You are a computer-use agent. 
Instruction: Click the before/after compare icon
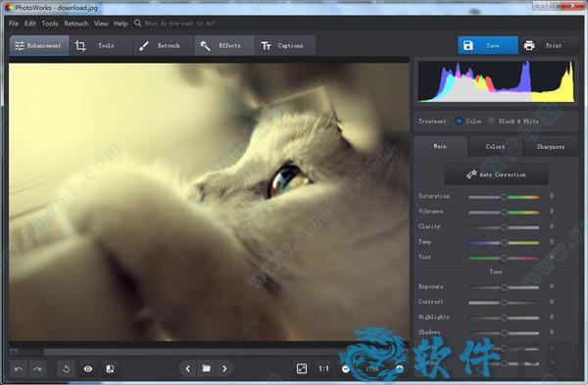110,369
